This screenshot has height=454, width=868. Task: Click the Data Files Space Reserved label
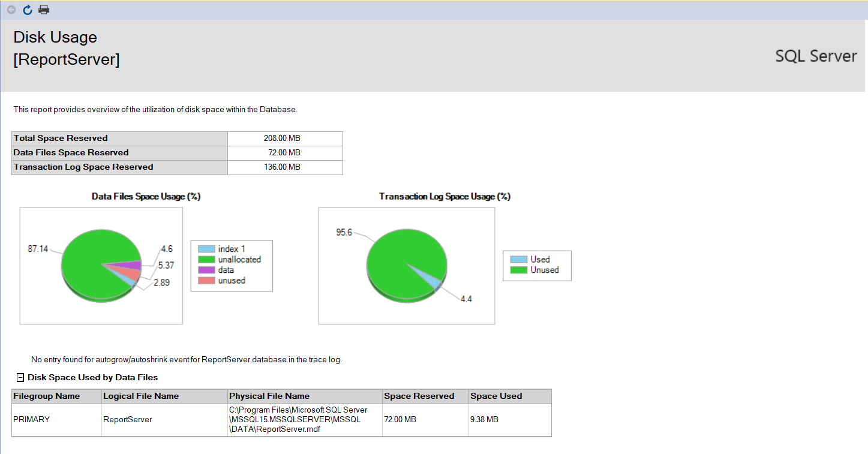click(71, 153)
